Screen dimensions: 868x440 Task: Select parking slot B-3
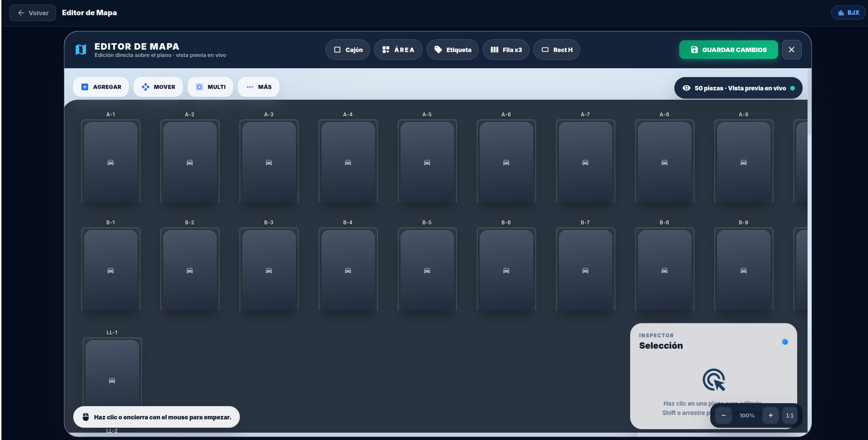[269, 270]
